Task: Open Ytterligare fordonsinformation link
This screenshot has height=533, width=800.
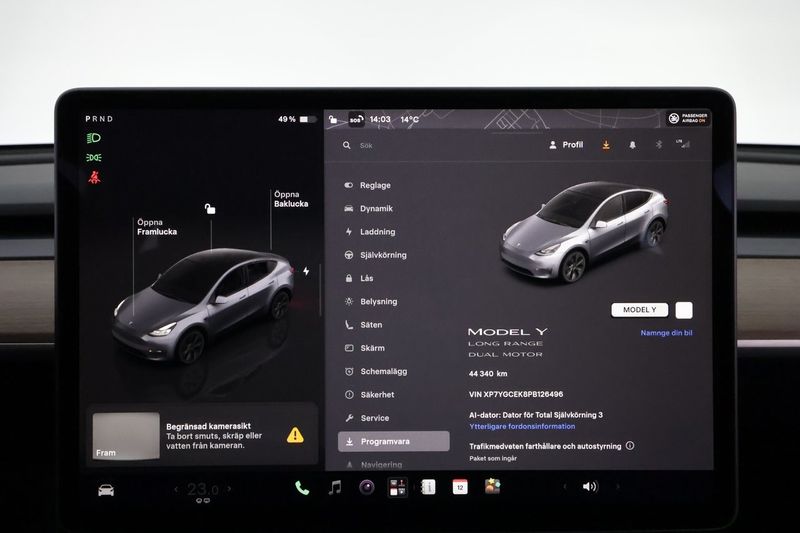Action: click(x=522, y=426)
